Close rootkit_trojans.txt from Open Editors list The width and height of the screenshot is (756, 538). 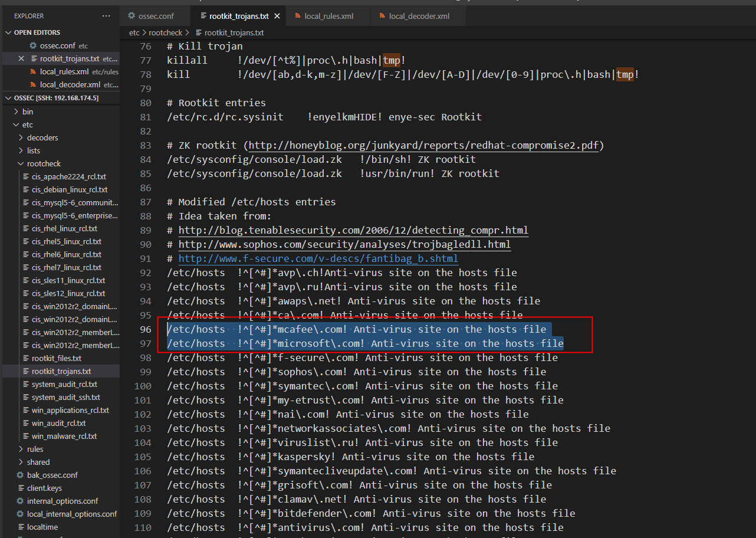[x=21, y=58]
